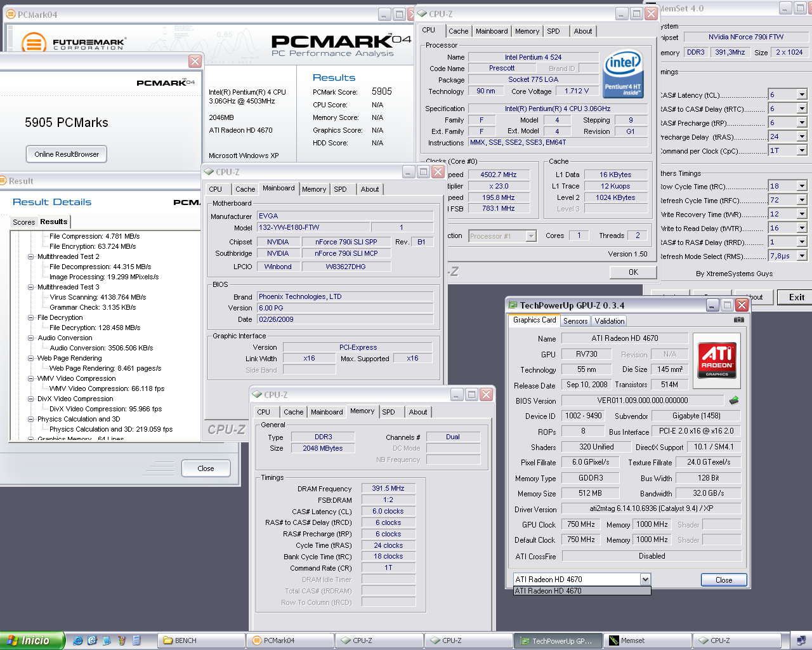The image size is (812, 650).
Task: Collapse Multithreaded Test 2 tree node
Action: coord(30,256)
